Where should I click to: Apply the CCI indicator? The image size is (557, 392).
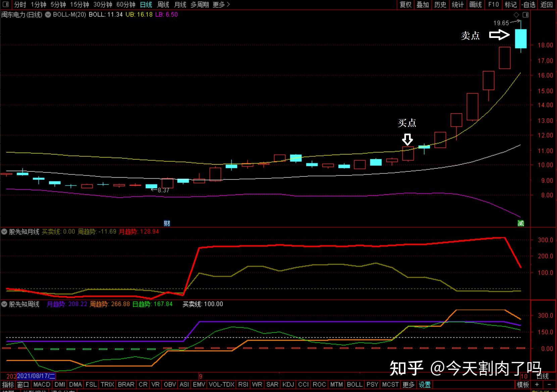coord(303,385)
